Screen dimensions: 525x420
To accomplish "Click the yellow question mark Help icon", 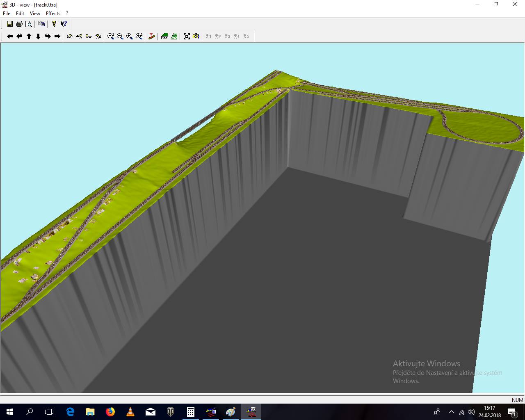I will pos(54,24).
